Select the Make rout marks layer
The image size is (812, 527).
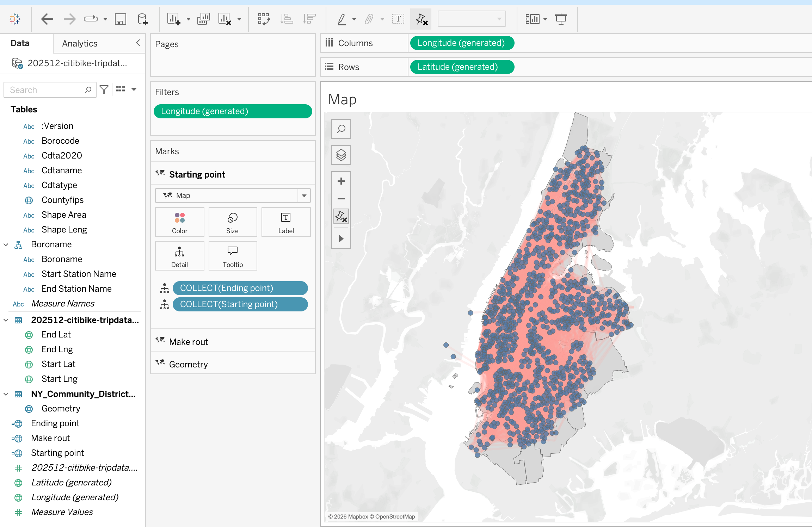(x=189, y=342)
